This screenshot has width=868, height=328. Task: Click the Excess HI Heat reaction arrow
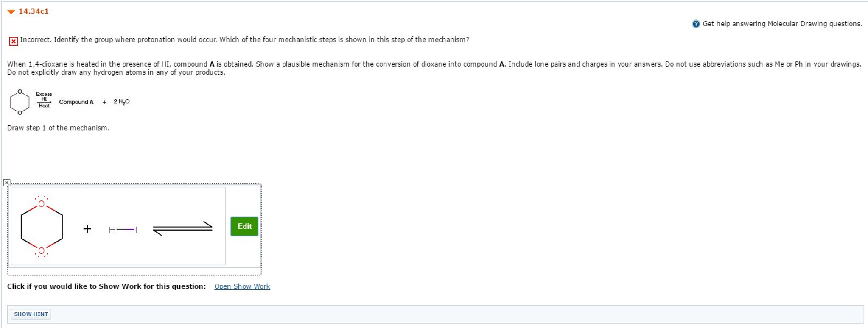tap(44, 102)
